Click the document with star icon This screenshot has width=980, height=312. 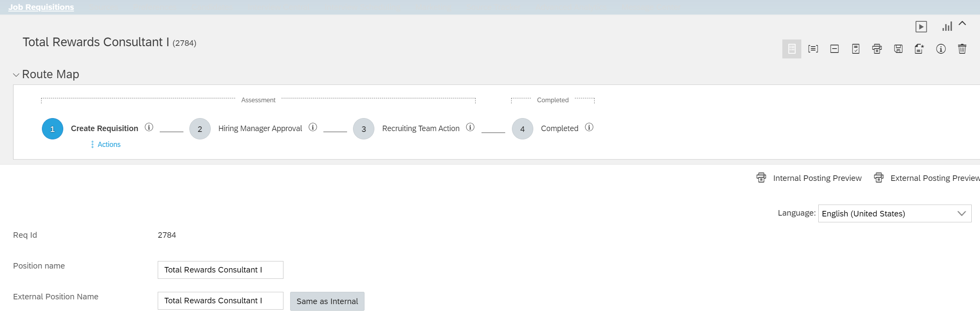pyautogui.click(x=920, y=49)
